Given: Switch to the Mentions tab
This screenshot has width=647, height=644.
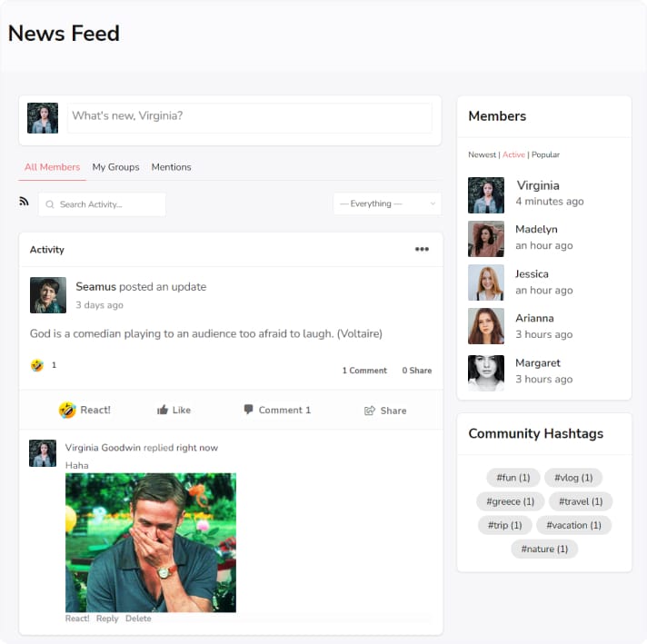Looking at the screenshot, I should pyautogui.click(x=171, y=167).
